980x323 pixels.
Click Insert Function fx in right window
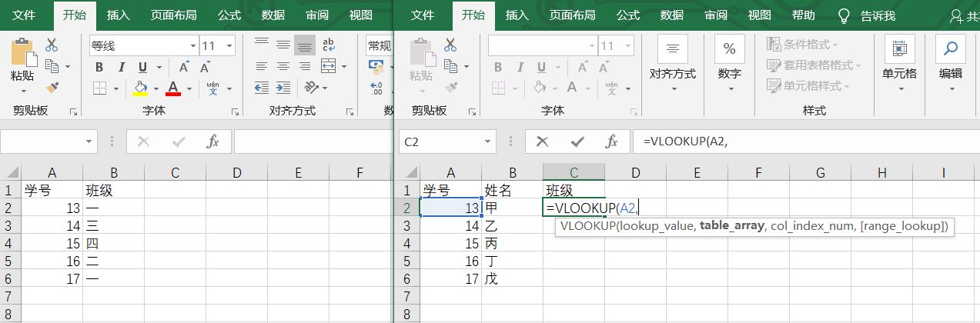[612, 142]
